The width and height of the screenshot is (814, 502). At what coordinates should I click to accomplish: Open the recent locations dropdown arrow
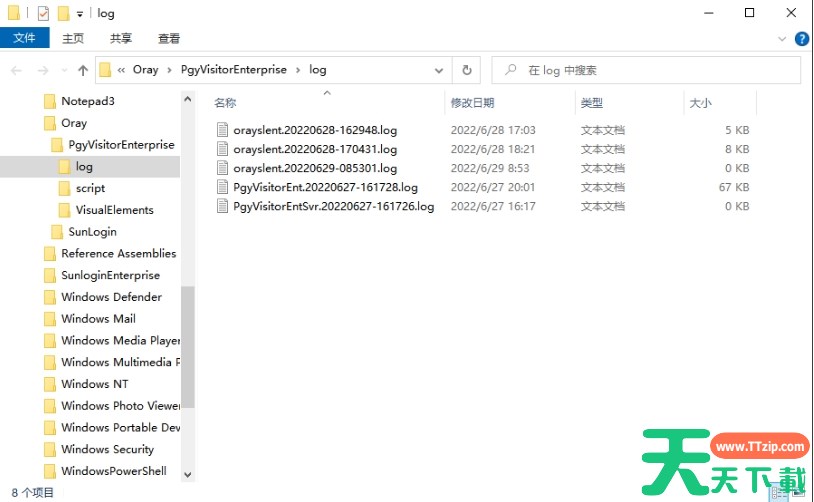(64, 70)
